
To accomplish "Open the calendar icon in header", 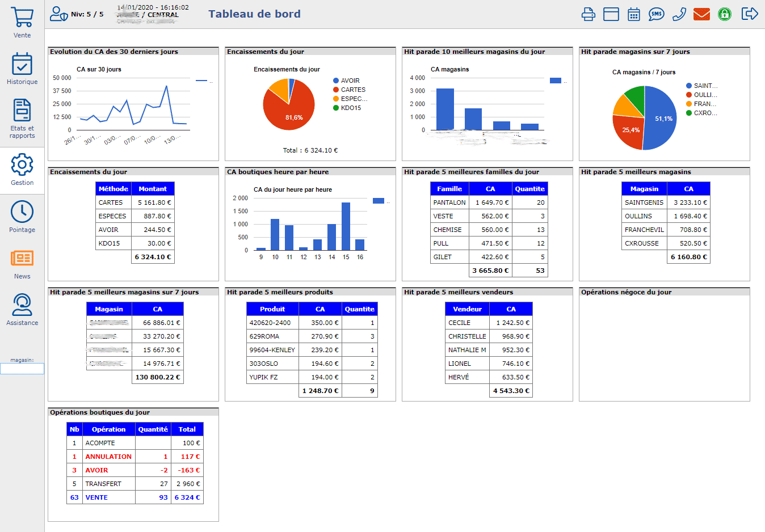I will pyautogui.click(x=634, y=14).
